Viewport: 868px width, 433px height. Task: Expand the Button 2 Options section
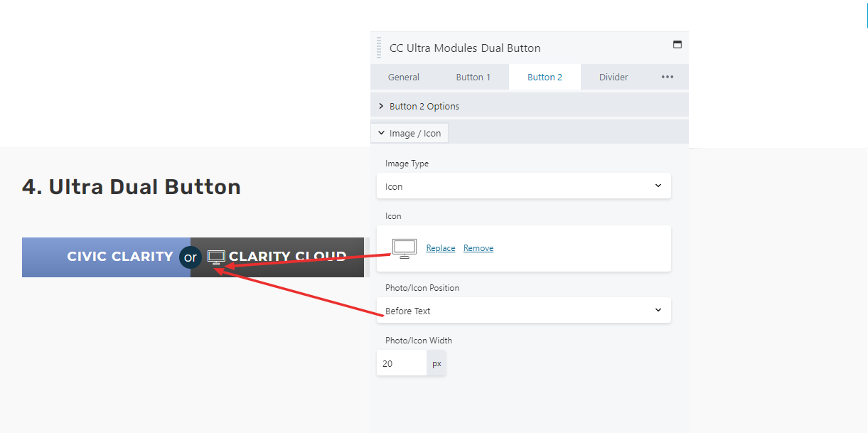tap(530, 106)
